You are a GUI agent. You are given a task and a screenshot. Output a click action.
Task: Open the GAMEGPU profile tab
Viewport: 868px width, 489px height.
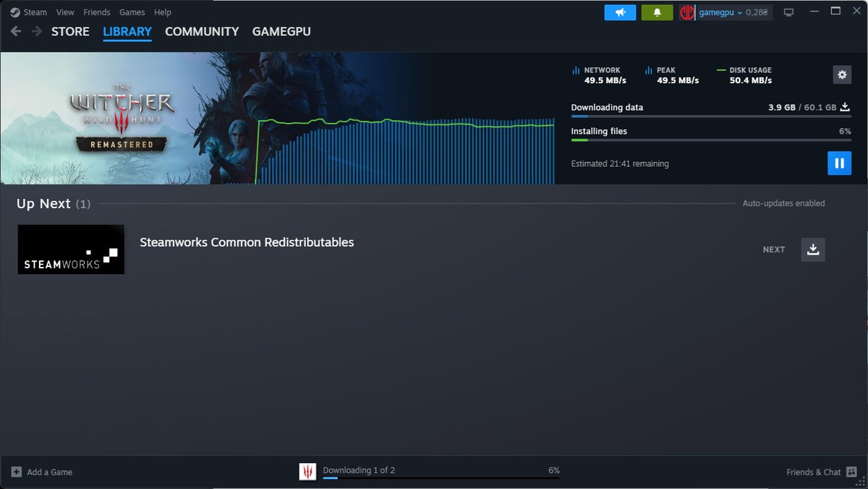tap(281, 32)
